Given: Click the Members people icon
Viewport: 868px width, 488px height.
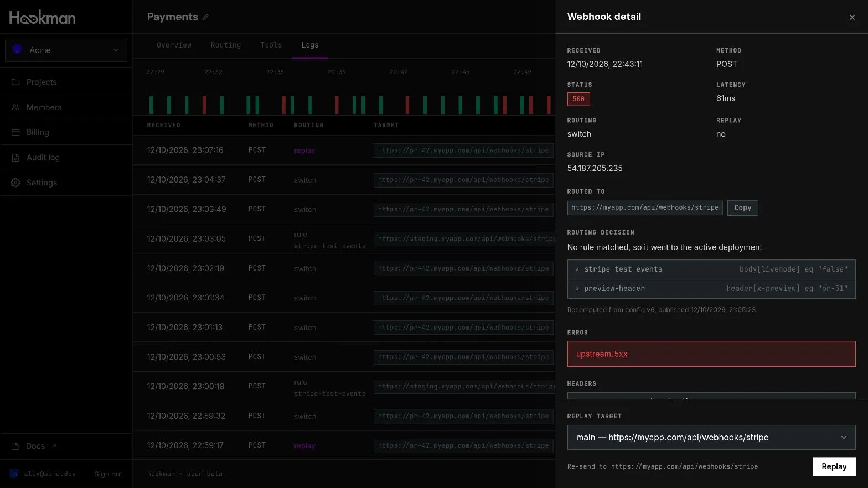Looking at the screenshot, I should (15, 107).
